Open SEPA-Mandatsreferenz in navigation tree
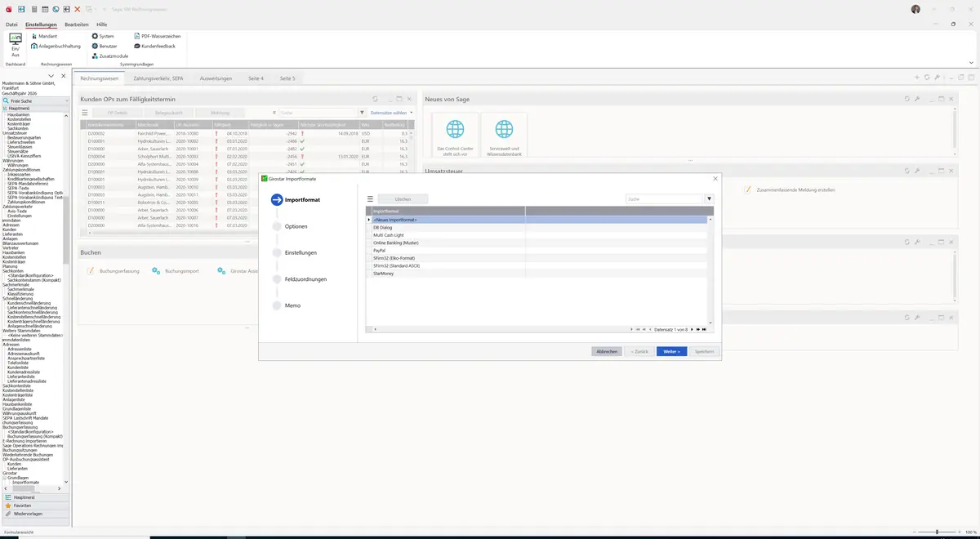This screenshot has height=539, width=980. (29, 184)
